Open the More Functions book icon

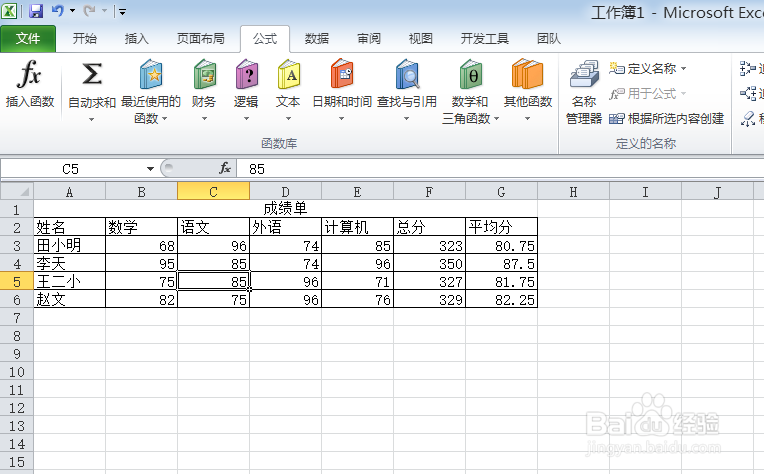(527, 74)
